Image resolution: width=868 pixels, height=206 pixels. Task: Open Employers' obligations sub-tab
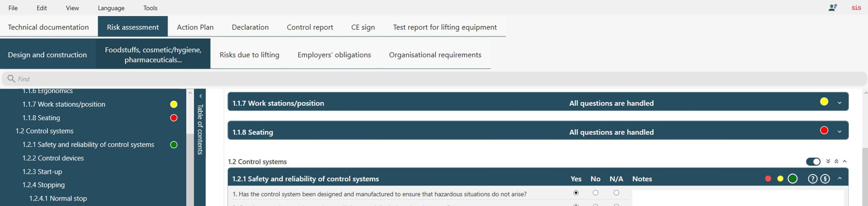coord(334,54)
